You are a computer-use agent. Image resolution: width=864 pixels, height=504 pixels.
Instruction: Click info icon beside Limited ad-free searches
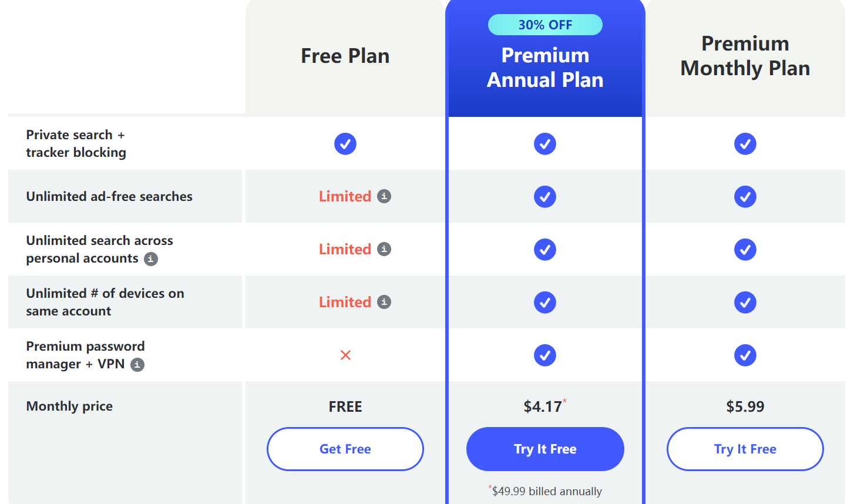click(384, 196)
